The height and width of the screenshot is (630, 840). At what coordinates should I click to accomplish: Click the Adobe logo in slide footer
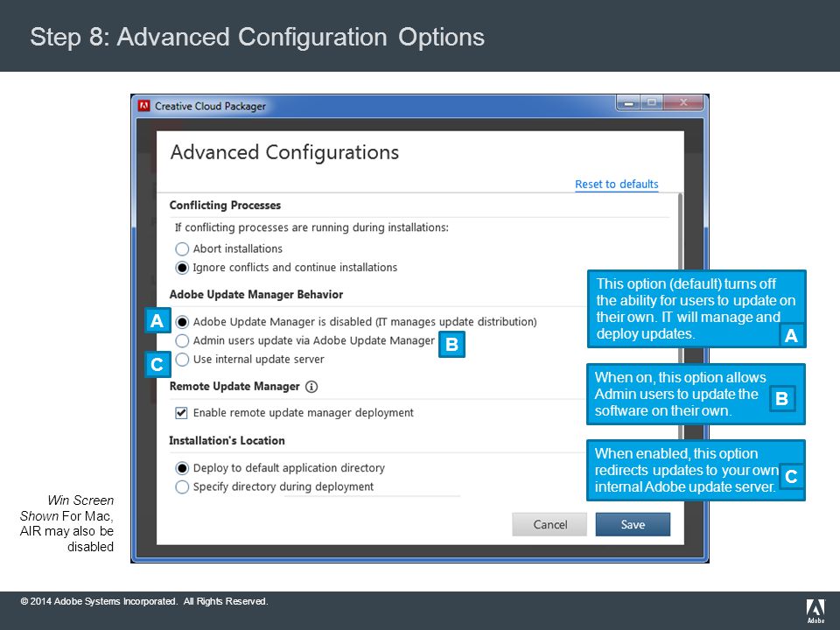[x=815, y=612]
